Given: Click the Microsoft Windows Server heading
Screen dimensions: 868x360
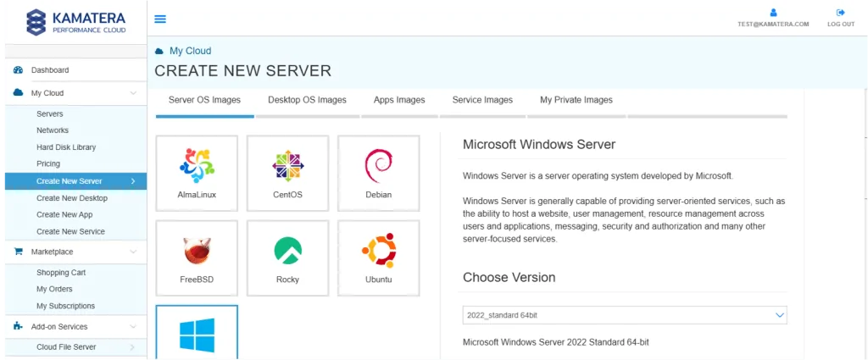Looking at the screenshot, I should (x=539, y=145).
